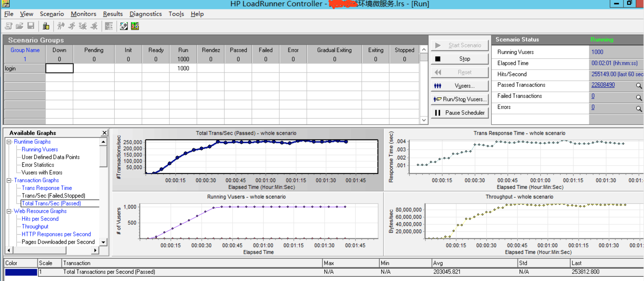
Task: Click the empty Down cell for login
Action: pyautogui.click(x=60, y=68)
